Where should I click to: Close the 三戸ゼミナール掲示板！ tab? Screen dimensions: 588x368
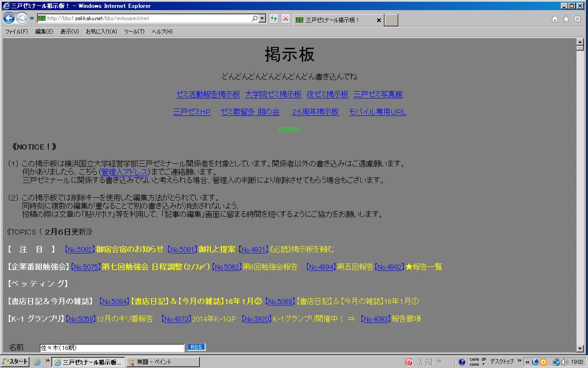tap(379, 20)
